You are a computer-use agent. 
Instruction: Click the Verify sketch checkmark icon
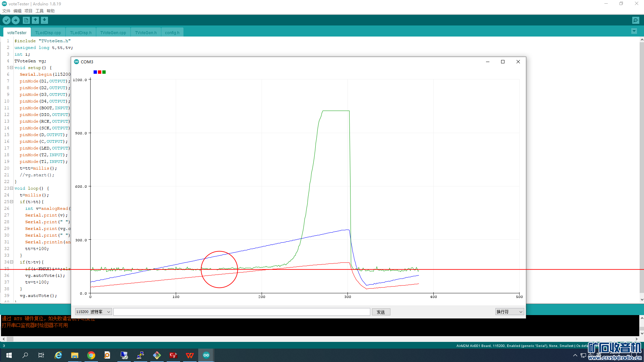click(x=6, y=20)
